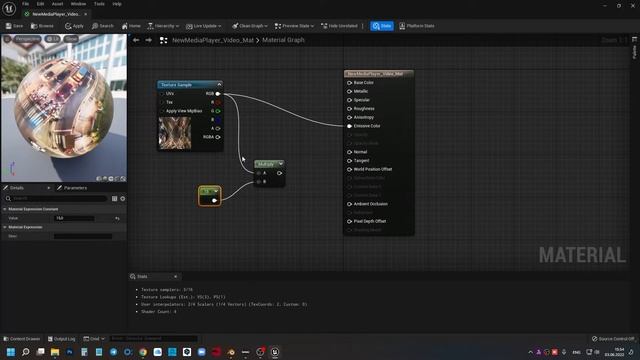Click Browse in the toolbar
640x360 pixels.
click(42, 26)
